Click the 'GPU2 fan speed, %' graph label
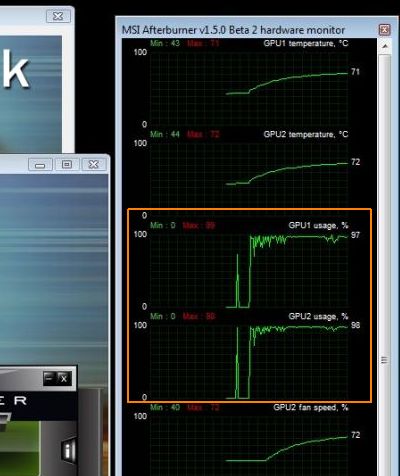The image size is (400, 476). coord(311,407)
